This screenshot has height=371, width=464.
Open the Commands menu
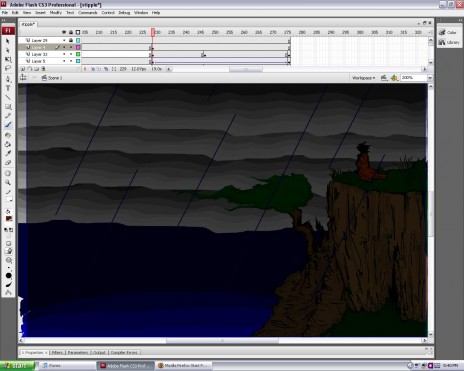point(88,13)
